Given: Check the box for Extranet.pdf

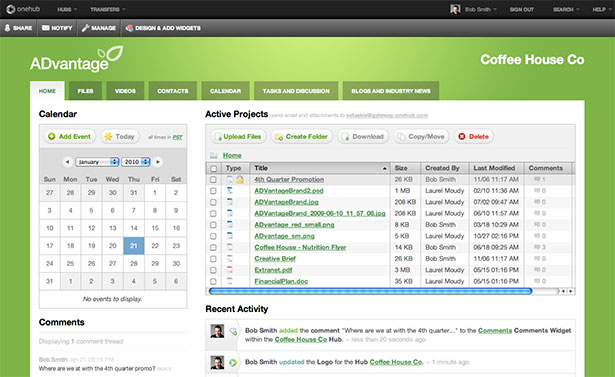Looking at the screenshot, I should (x=213, y=270).
